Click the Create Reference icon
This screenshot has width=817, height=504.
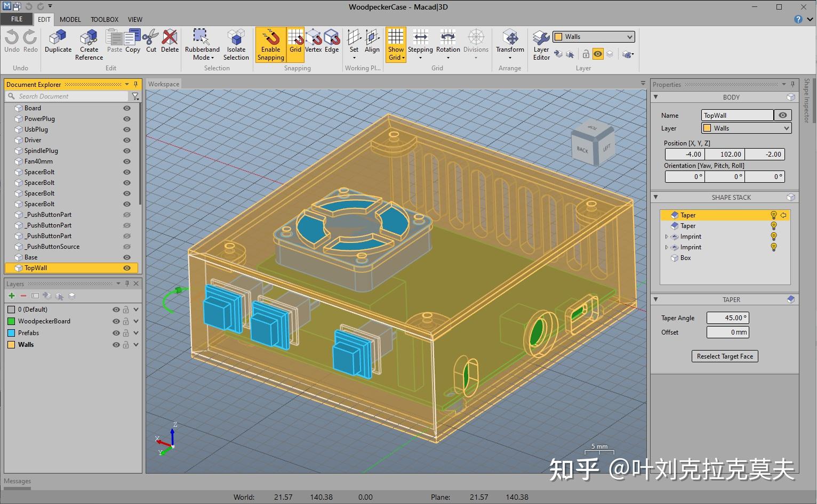pyautogui.click(x=89, y=43)
